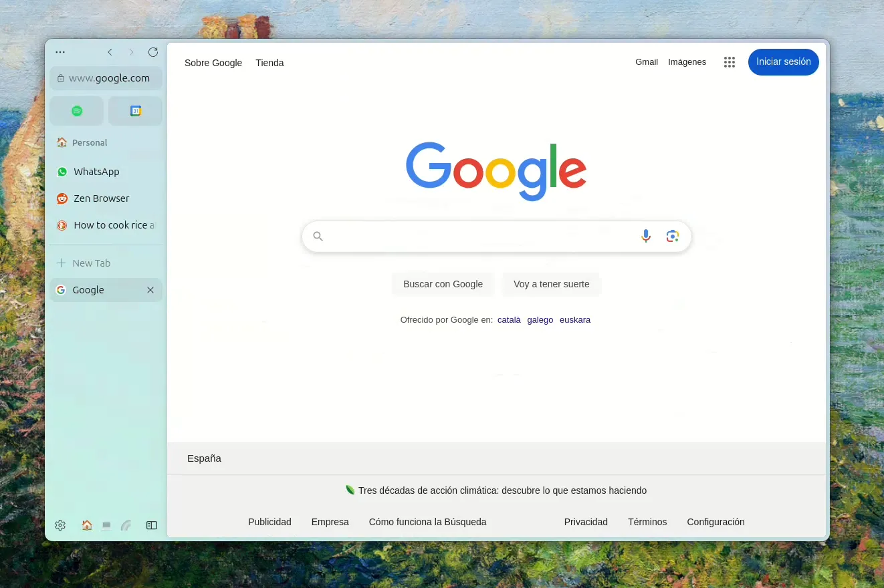Close the Google tab
This screenshot has height=588, width=884.
tap(150, 290)
